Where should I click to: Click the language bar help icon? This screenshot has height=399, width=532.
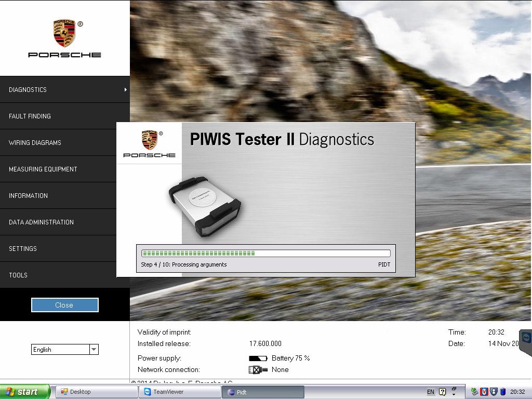click(x=443, y=392)
